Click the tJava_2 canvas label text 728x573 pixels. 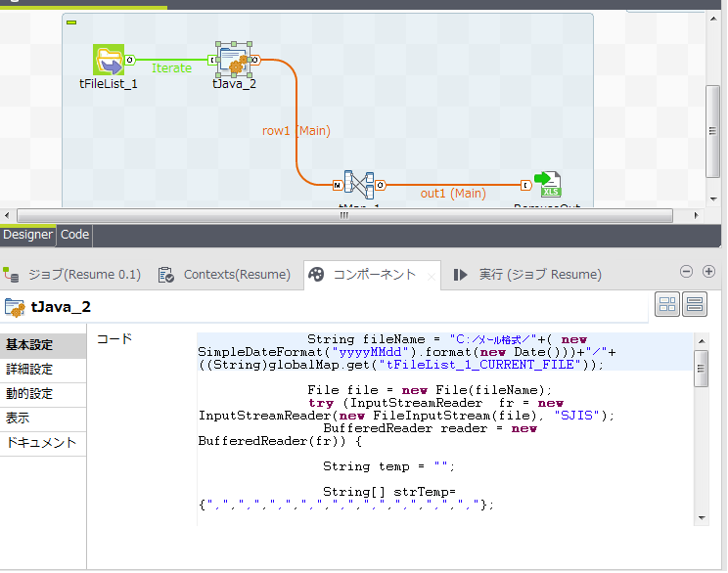tap(235, 84)
